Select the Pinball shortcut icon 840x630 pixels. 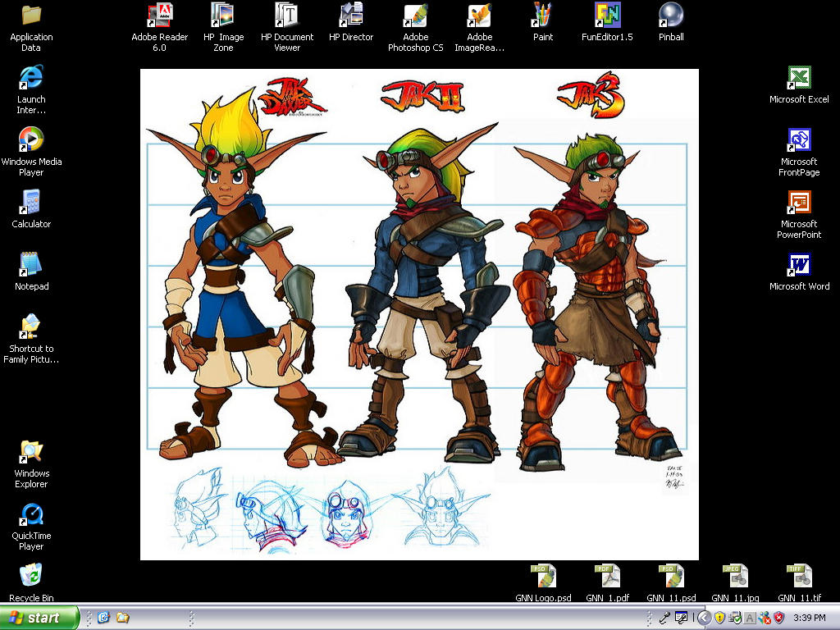click(x=671, y=22)
